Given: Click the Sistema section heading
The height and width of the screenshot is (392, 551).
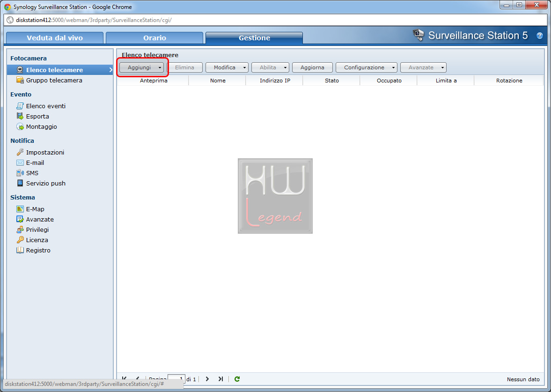Looking at the screenshot, I should pos(22,197).
